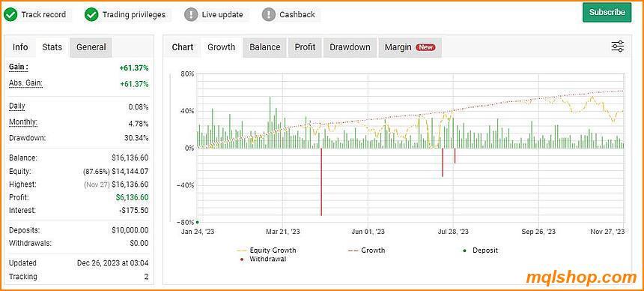Open the chart settings sliders icon
The width and height of the screenshot is (644, 291).
618,46
